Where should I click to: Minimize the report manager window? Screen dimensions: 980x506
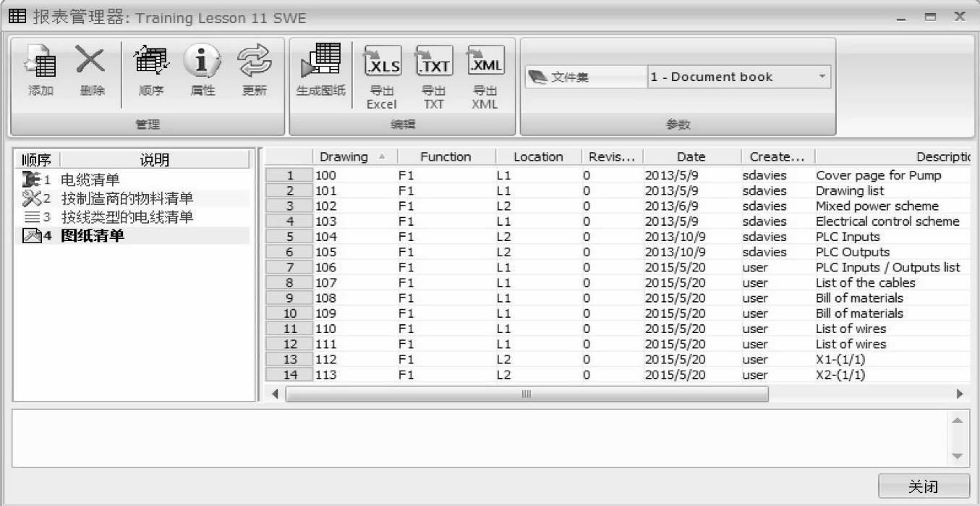(x=901, y=18)
